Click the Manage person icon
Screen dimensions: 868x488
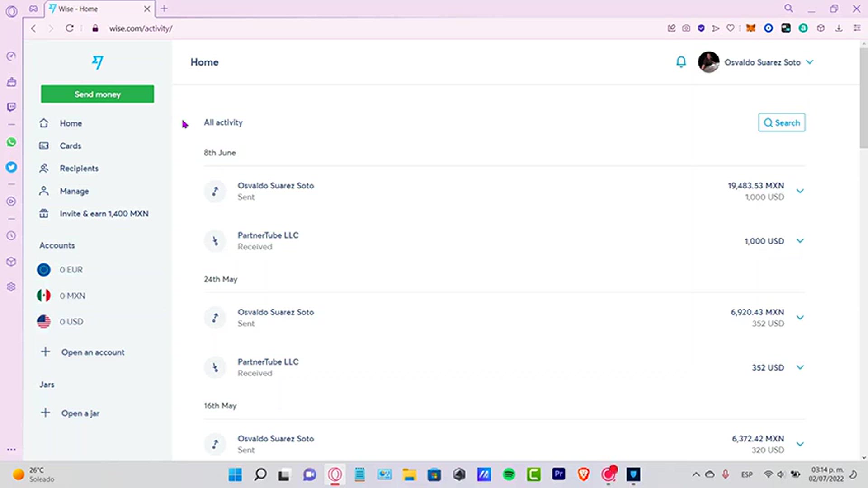tap(44, 191)
